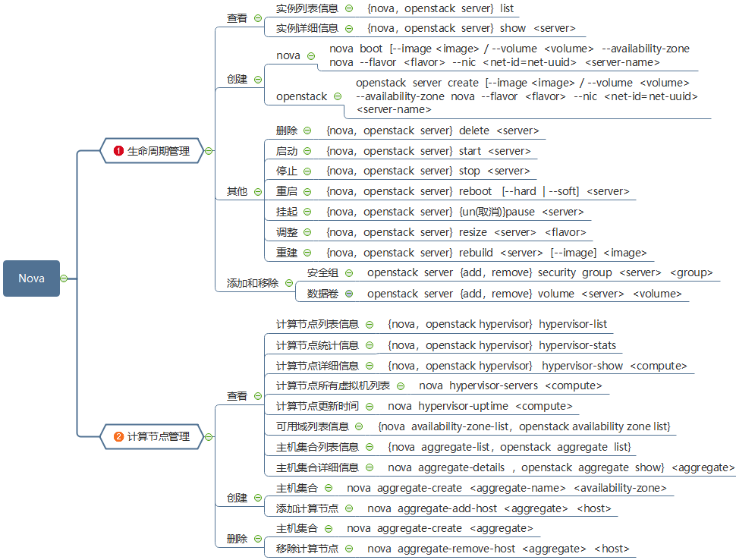Click the red priority 1 marker icon

[118, 151]
